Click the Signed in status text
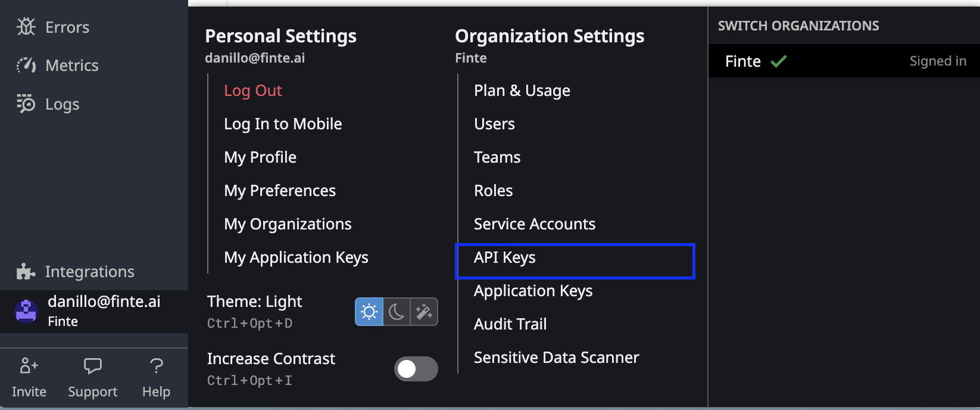This screenshot has width=980, height=410. pos(938,61)
